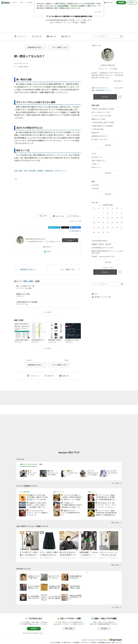Click the コメントする button
The width and height of the screenshot is (138, 644).
pos(58,216)
